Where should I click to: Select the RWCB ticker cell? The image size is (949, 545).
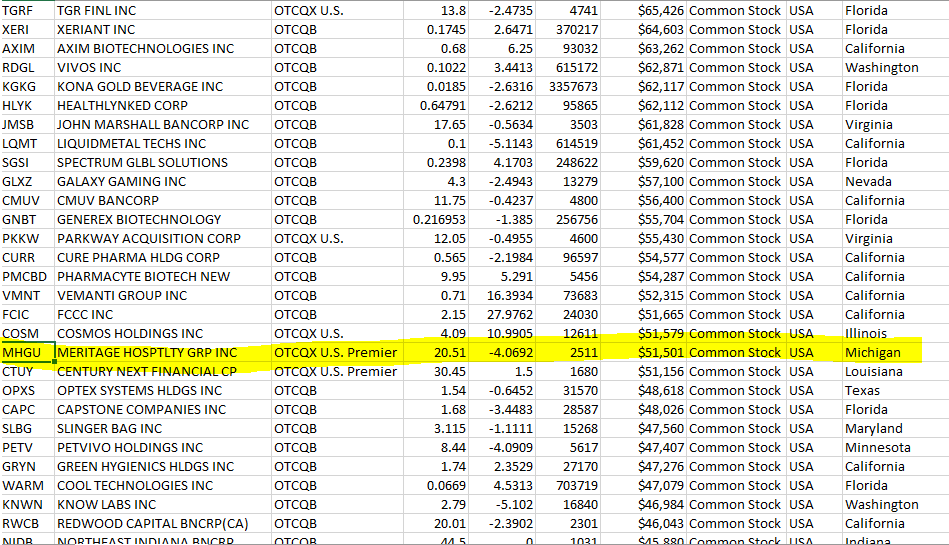27,524
